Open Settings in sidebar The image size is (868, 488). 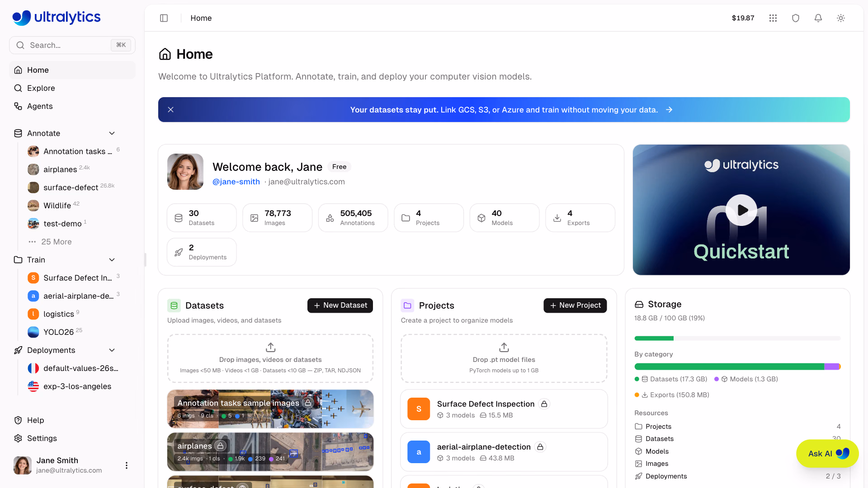pos(72,438)
